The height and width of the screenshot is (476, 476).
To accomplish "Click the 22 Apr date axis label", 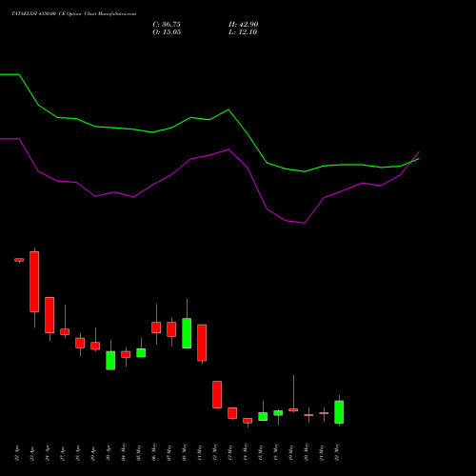I will (x=17, y=453).
